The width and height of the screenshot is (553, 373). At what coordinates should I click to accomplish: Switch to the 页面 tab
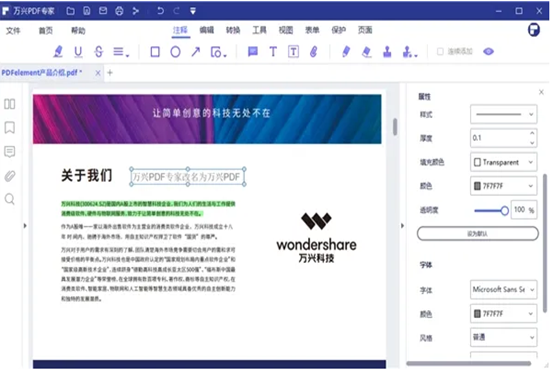(365, 30)
